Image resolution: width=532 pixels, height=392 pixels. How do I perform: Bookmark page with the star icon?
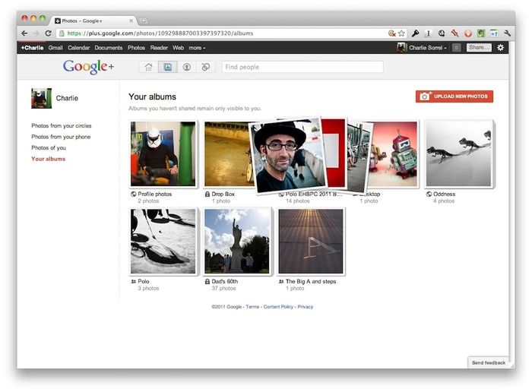tap(401, 33)
